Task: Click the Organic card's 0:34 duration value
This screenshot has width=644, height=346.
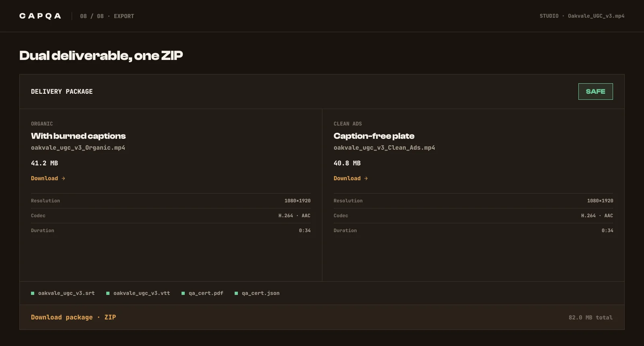Action: (x=305, y=231)
